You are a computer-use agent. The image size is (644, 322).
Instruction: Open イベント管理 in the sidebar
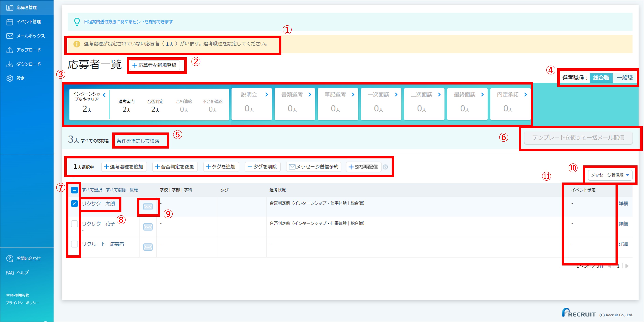[x=26, y=22]
